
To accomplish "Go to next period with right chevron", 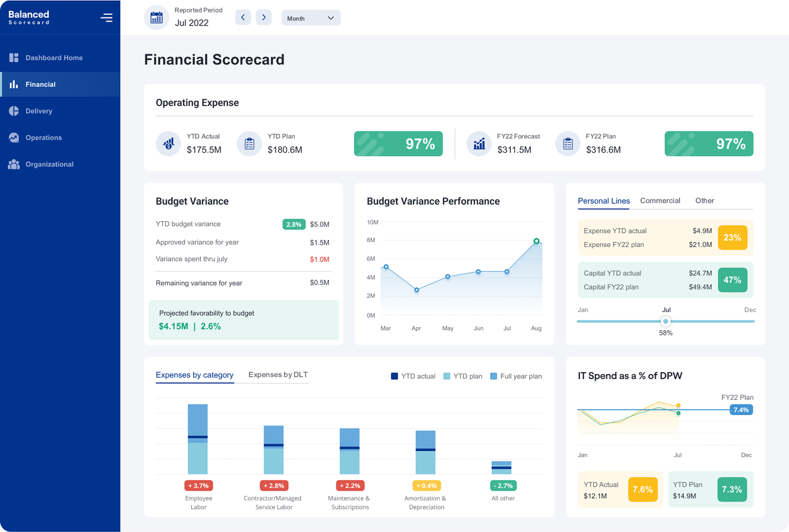I will point(264,17).
